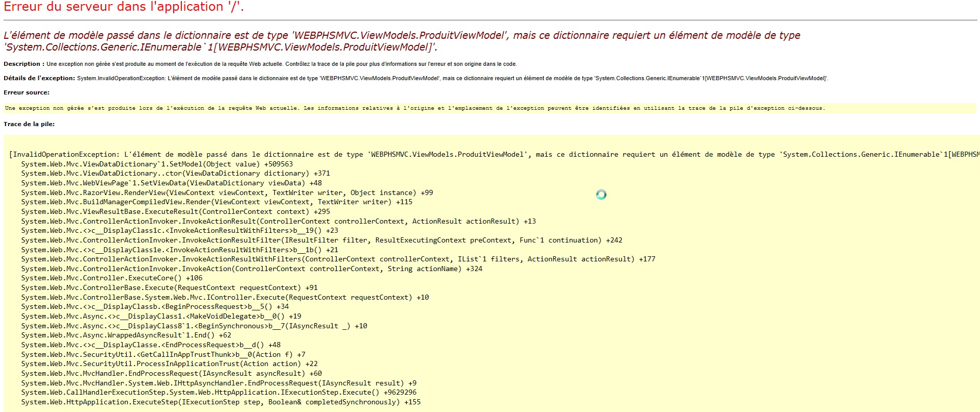
Task: Click the 'IController.Execute' +10 stack line
Action: click(x=225, y=297)
